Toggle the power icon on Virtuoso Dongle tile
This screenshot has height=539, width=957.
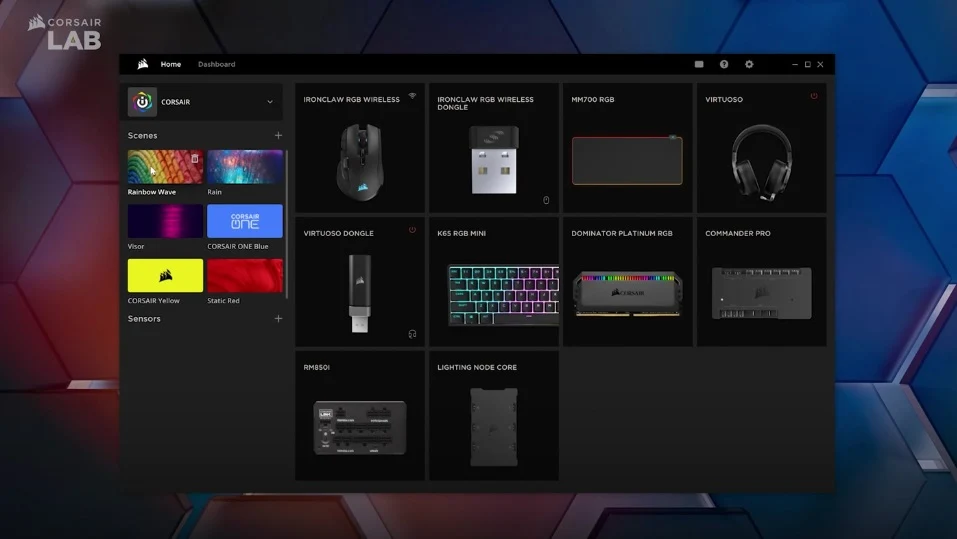pyautogui.click(x=412, y=230)
